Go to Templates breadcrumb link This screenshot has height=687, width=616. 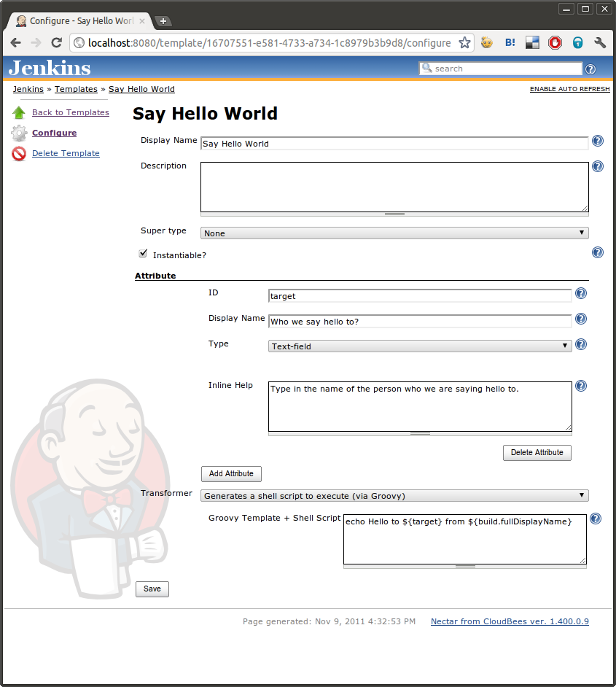pos(76,89)
